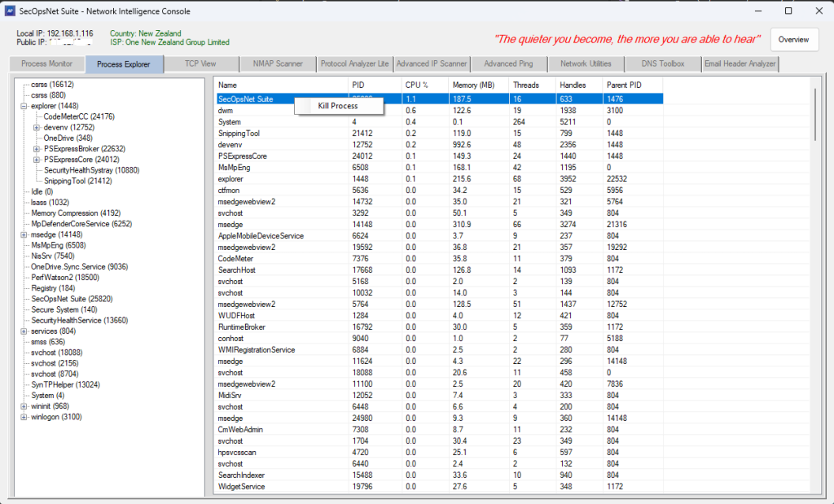Expand the services (804) tree node

pyautogui.click(x=25, y=331)
